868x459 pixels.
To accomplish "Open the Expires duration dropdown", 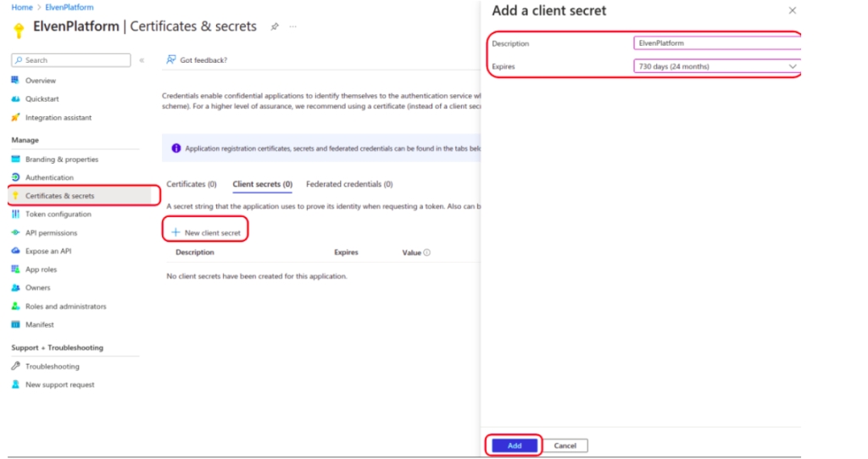I will (716, 66).
